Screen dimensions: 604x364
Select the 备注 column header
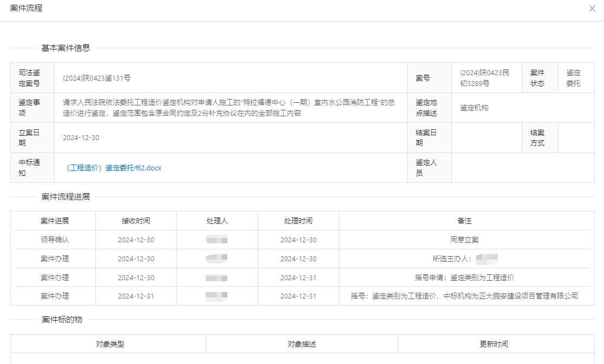coord(464,221)
